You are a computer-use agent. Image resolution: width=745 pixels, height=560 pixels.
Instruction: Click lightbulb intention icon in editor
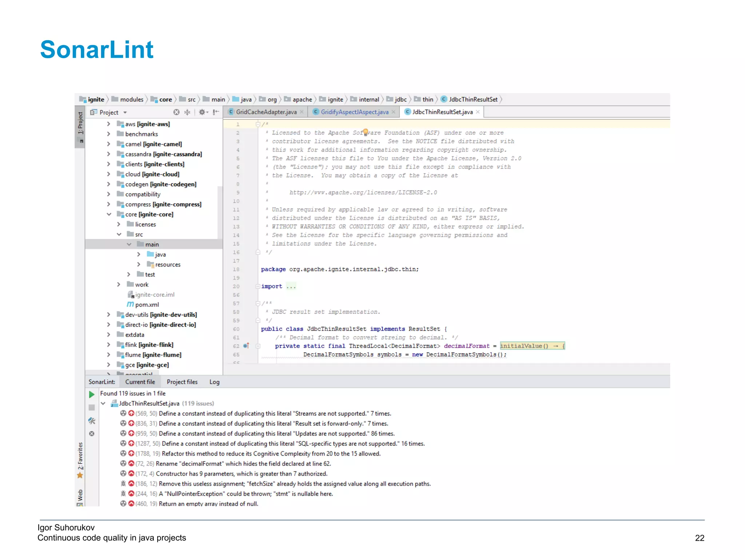coord(366,132)
